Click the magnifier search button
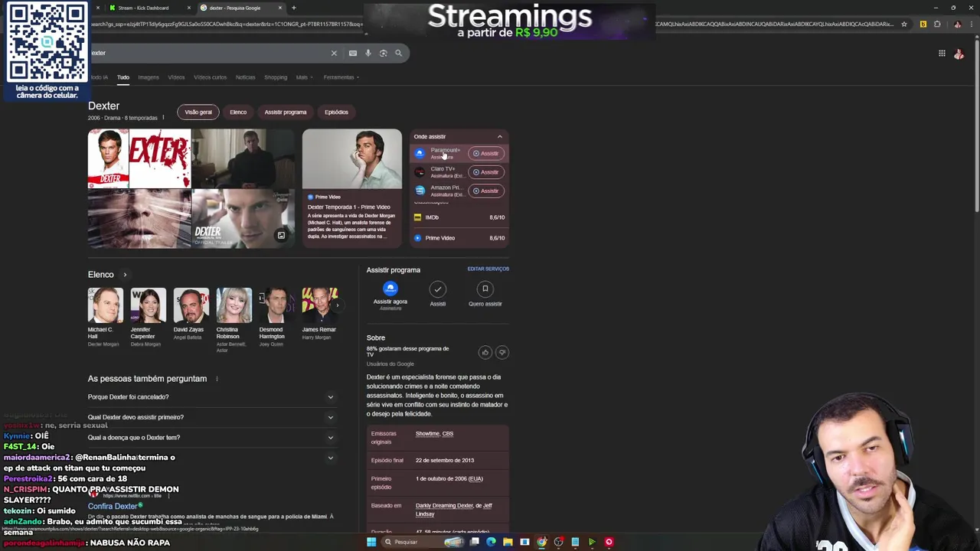The image size is (980, 551). 398,53
